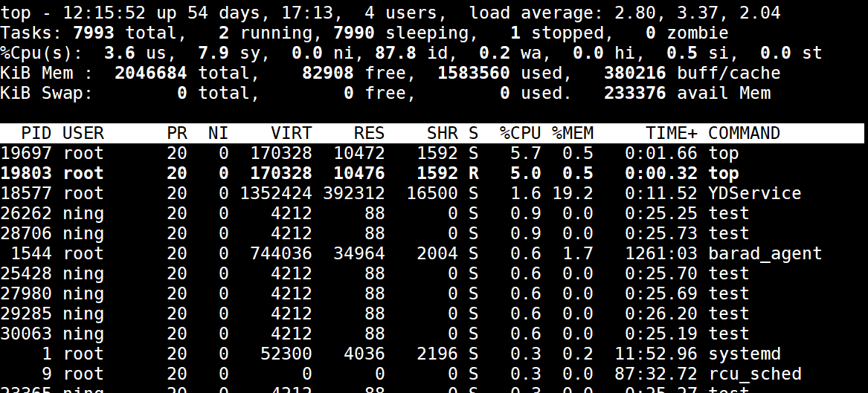Select PID 30063 test process
Image resolution: width=868 pixels, height=393 pixels.
coord(26,334)
